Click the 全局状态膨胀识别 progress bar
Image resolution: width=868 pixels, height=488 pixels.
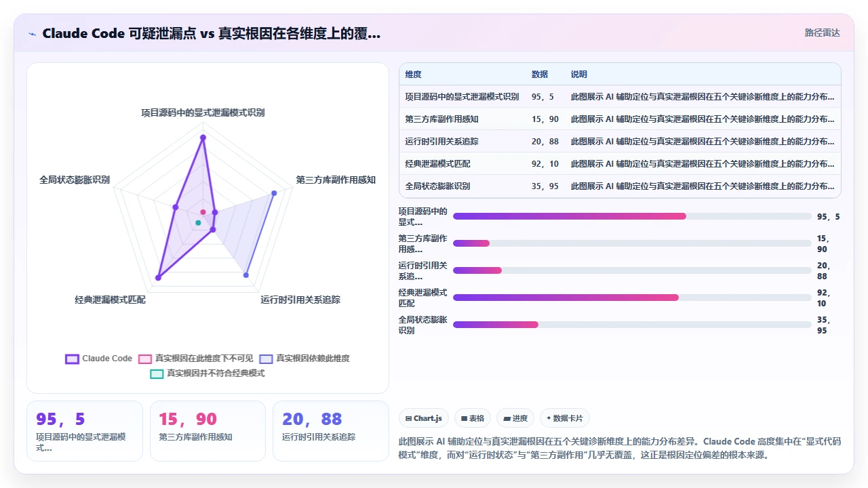632,325
